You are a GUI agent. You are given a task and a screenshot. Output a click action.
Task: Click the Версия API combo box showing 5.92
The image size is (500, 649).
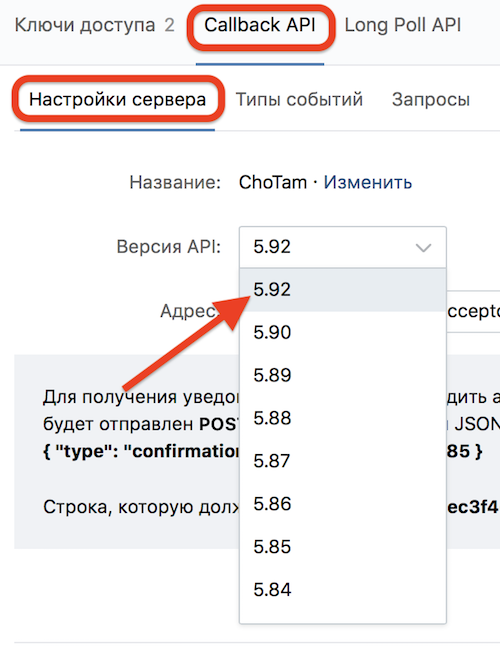click(343, 247)
